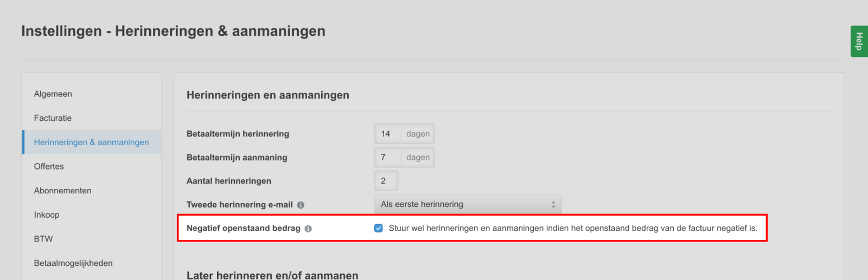Uncheck the negative outstanding amount reminder checkbox
Viewport: 868px width, 280px height.
[x=379, y=228]
